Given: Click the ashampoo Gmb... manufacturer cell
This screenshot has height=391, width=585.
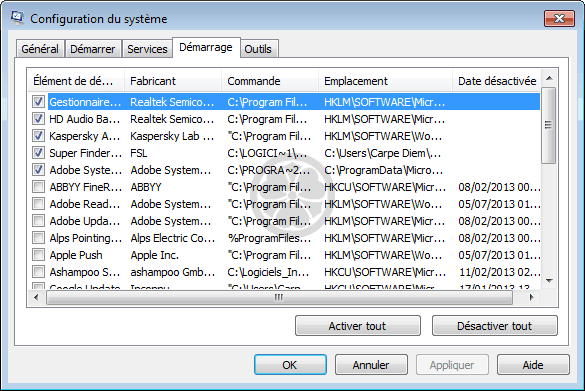Looking at the screenshot, I should tap(173, 272).
